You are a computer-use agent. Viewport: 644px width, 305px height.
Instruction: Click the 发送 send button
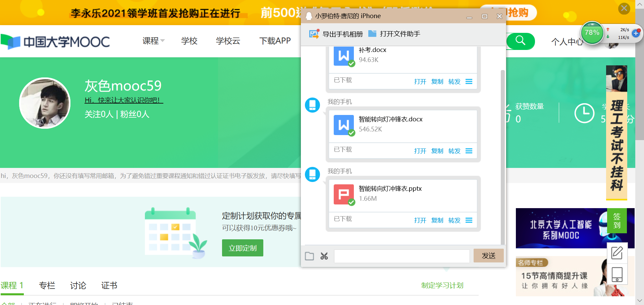[x=489, y=256]
